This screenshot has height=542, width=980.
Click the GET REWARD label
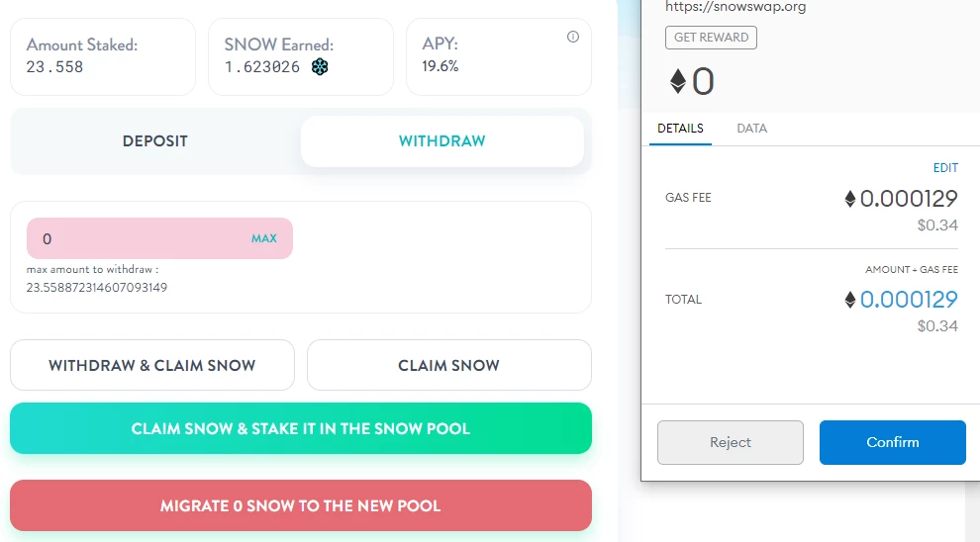click(712, 38)
